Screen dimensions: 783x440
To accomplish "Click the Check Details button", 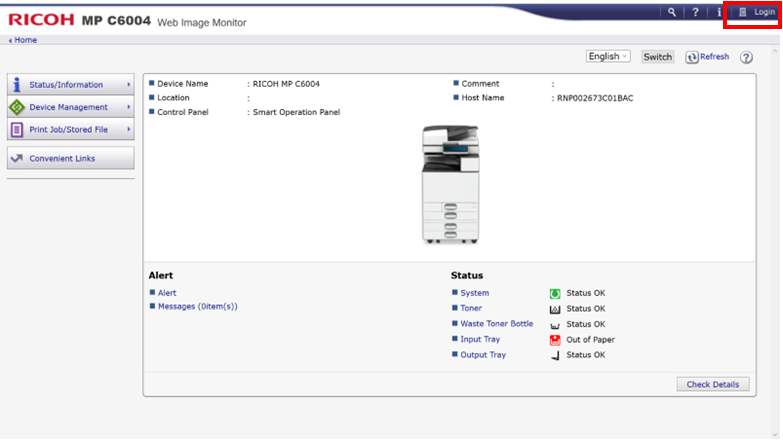I will coord(713,384).
